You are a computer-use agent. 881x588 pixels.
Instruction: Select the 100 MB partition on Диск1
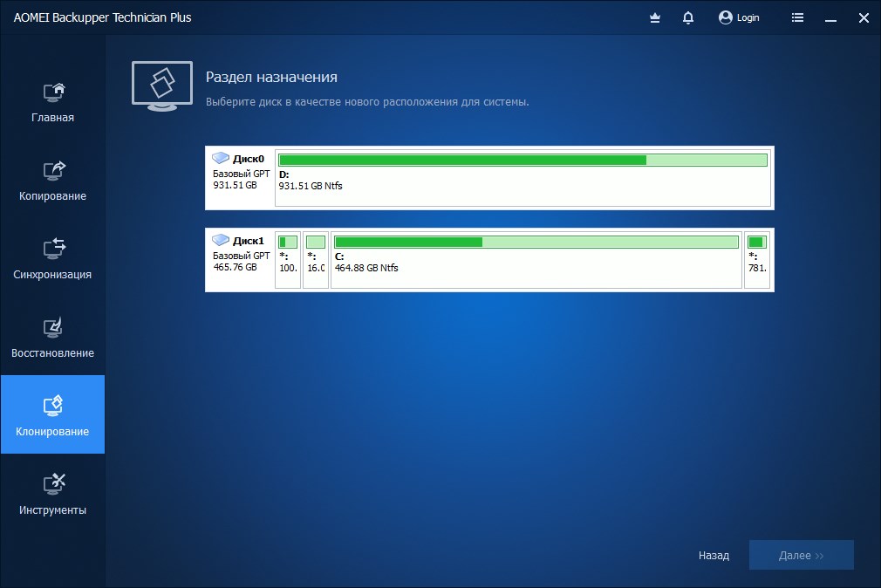click(288, 260)
